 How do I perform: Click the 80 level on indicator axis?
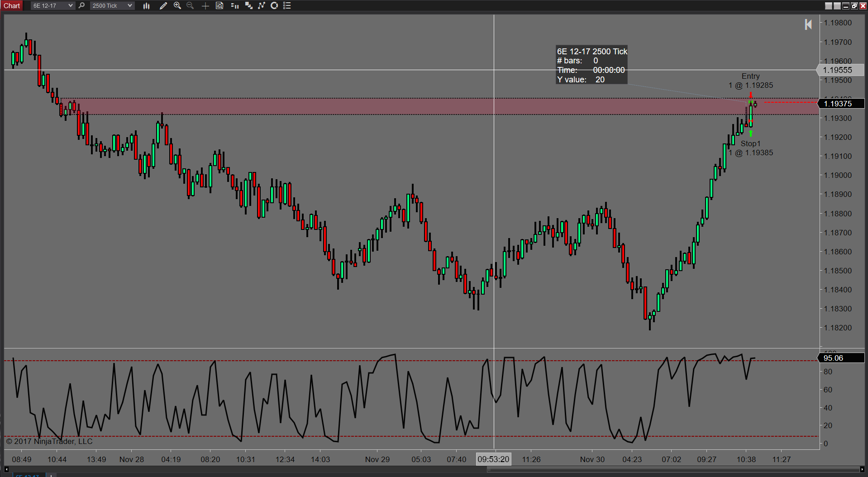828,372
